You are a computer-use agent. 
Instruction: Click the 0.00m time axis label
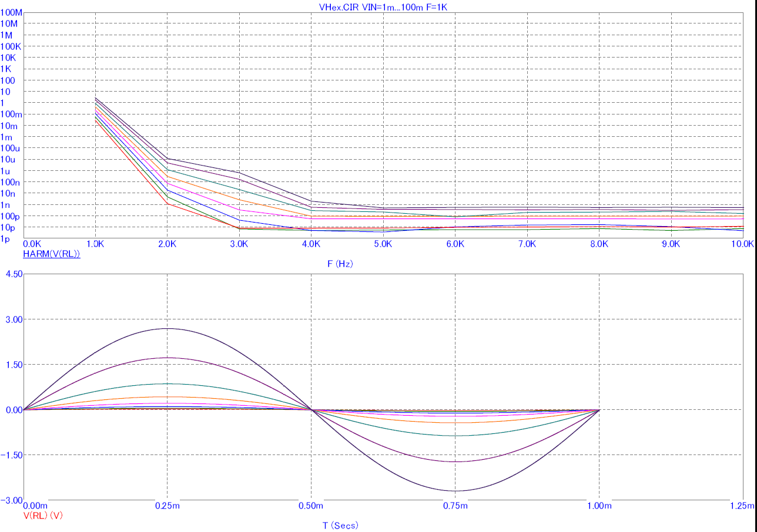(35, 505)
